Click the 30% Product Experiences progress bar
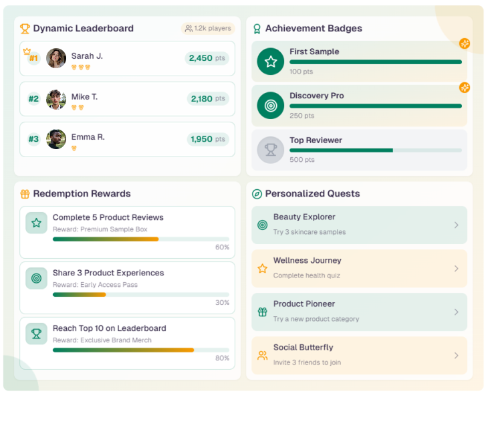 point(141,294)
